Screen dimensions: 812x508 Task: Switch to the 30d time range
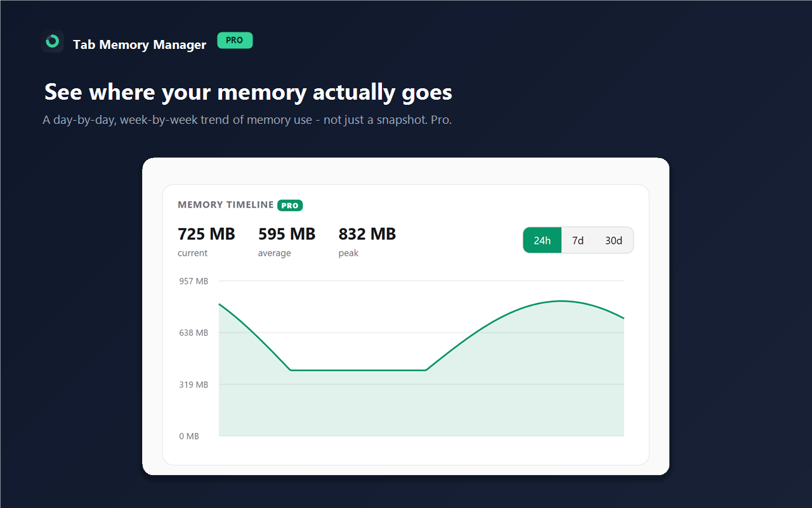(x=613, y=240)
